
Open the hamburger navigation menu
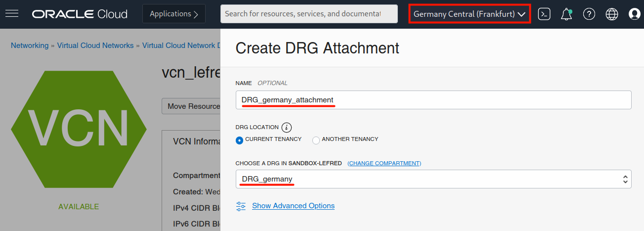pos(11,14)
